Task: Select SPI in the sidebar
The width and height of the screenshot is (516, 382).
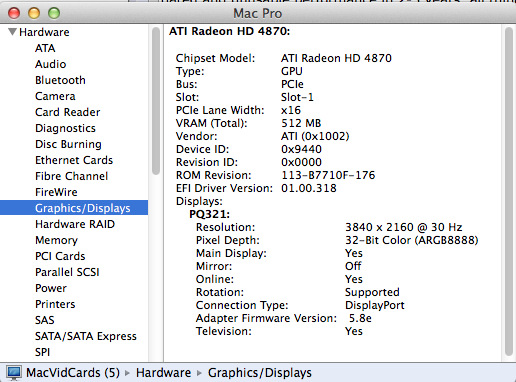Action: point(43,352)
